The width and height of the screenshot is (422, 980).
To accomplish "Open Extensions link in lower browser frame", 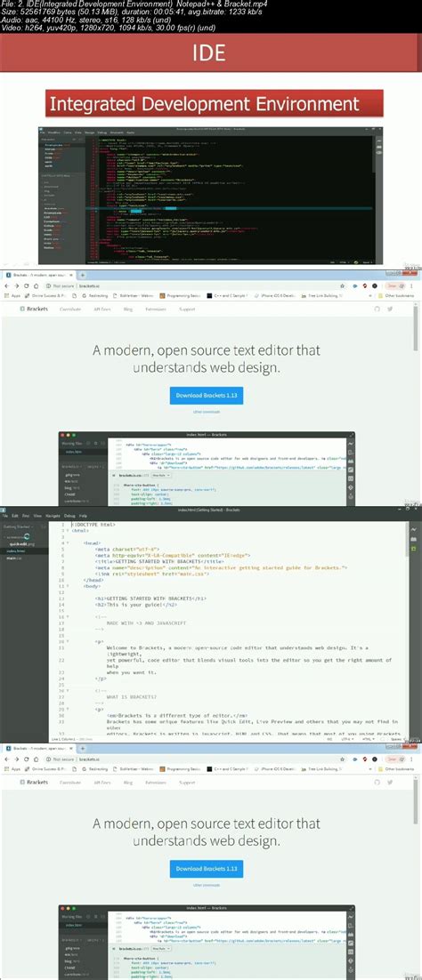I will 155,782.
